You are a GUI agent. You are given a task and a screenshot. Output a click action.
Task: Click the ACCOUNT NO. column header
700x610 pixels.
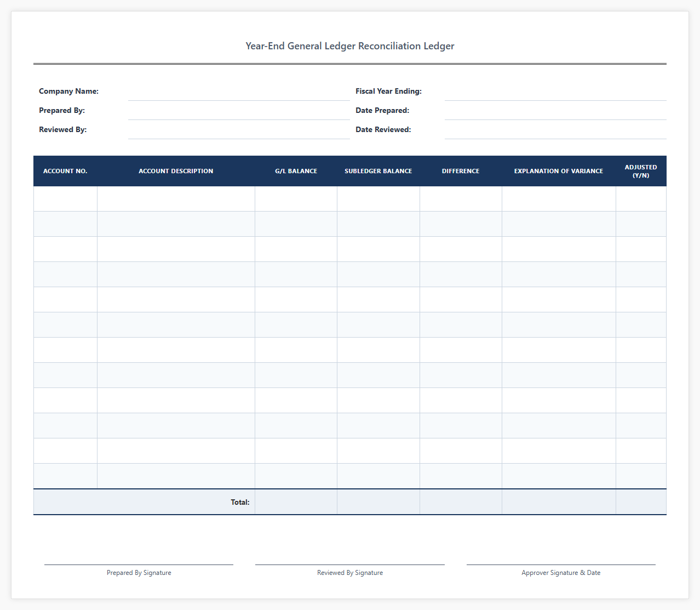[65, 171]
